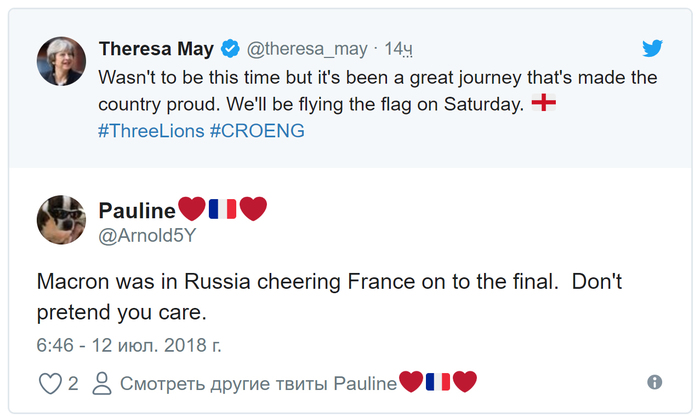Click the 14ч timestamp on quoted tweet
700x419 pixels.
click(x=399, y=49)
